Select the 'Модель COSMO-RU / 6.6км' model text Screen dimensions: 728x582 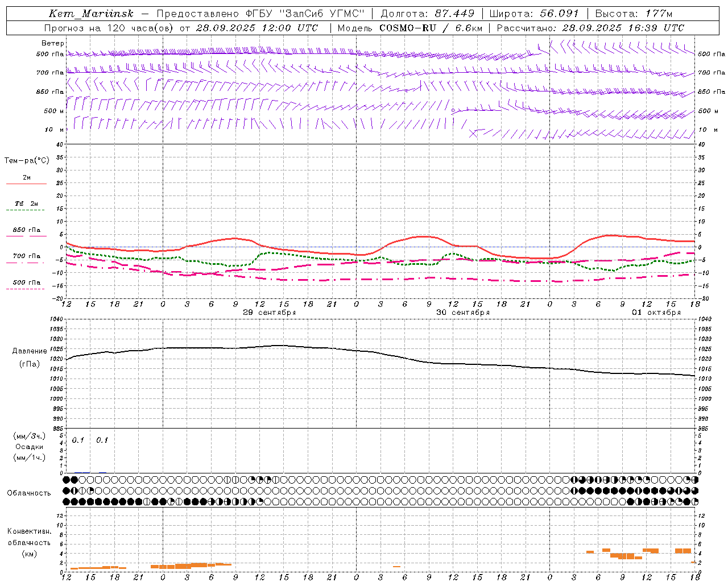click(x=410, y=28)
